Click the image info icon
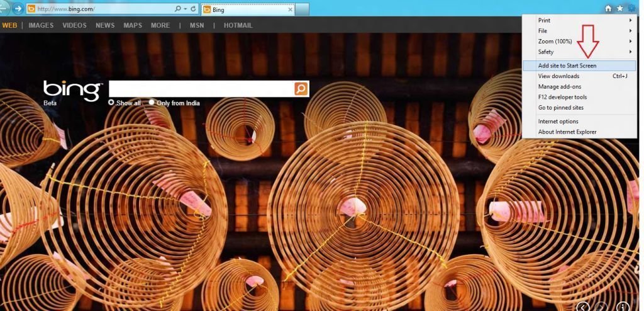The image size is (644, 311). coord(622,307)
